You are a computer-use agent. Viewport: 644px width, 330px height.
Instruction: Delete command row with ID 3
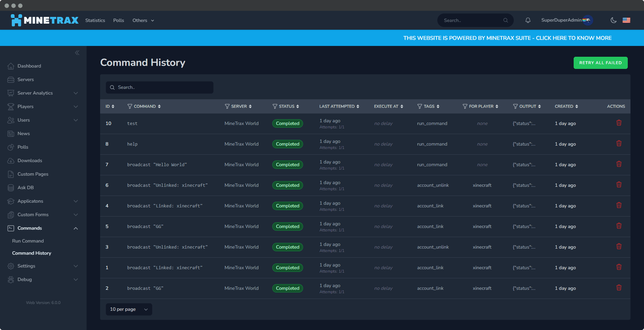pyautogui.click(x=619, y=247)
